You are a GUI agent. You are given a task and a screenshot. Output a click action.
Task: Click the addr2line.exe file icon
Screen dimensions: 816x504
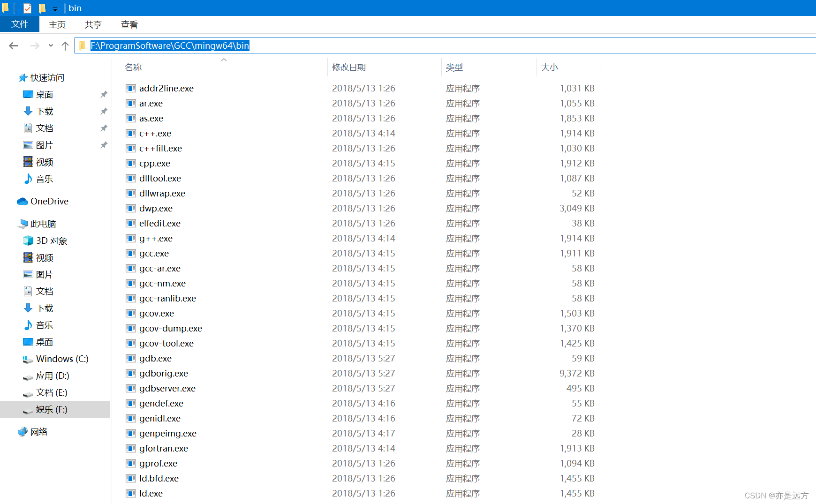coord(130,88)
